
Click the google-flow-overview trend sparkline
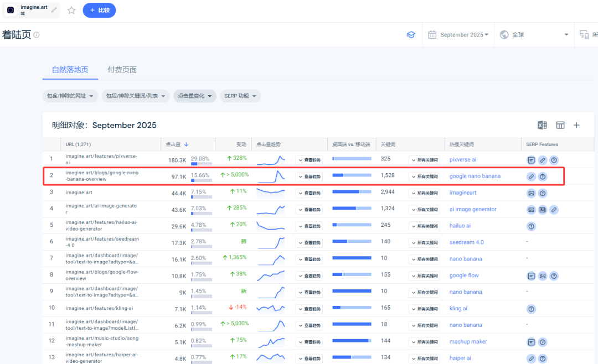(271, 275)
